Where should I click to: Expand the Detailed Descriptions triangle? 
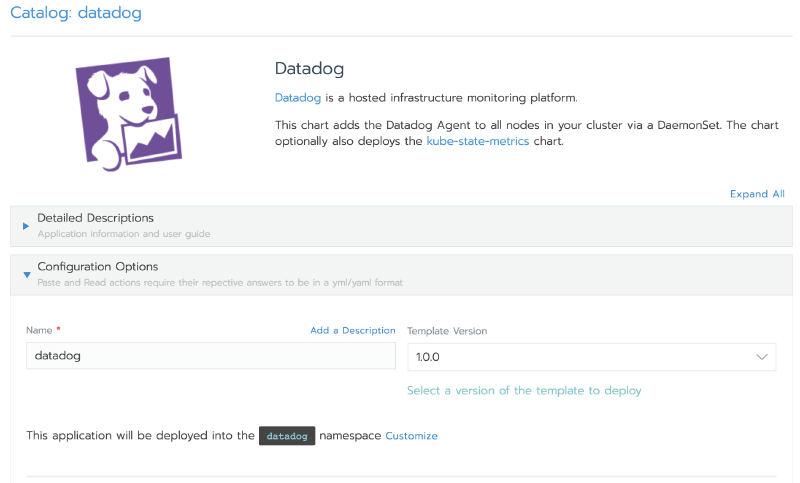26,226
